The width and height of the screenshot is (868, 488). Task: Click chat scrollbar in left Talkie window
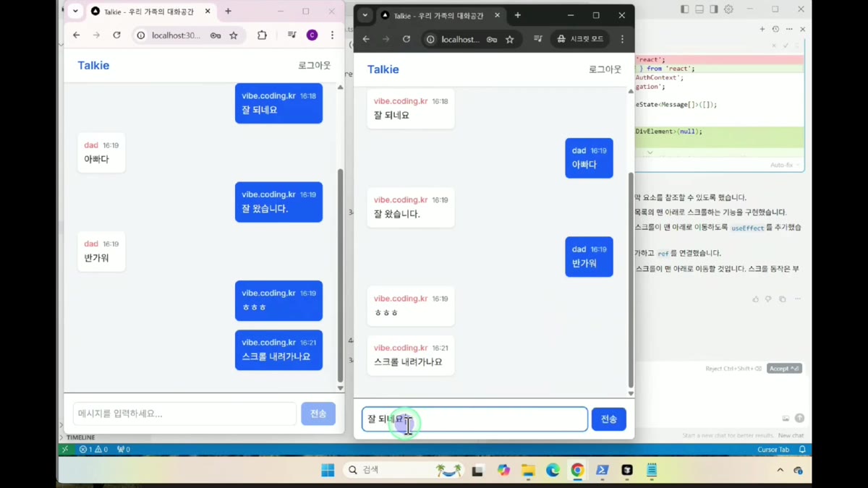(x=341, y=275)
